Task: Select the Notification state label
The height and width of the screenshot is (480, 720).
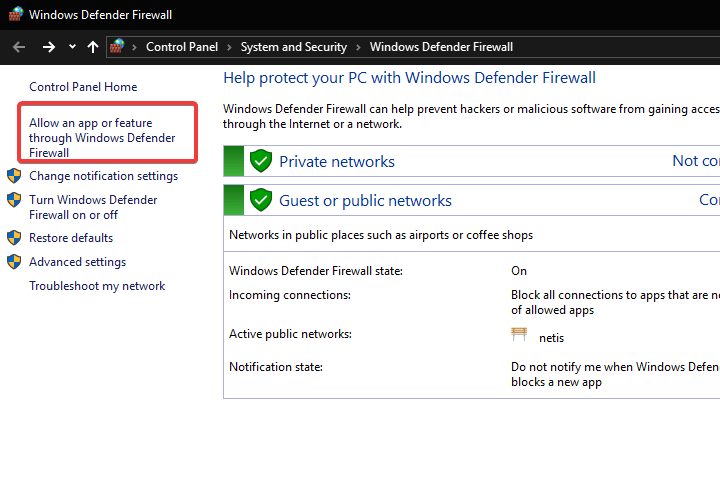Action: [x=276, y=367]
